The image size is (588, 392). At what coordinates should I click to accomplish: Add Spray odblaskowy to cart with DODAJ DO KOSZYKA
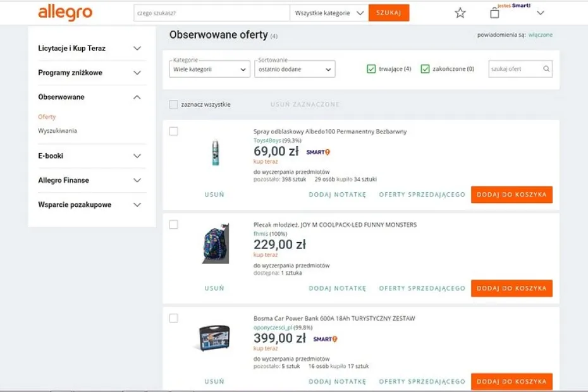coord(511,194)
